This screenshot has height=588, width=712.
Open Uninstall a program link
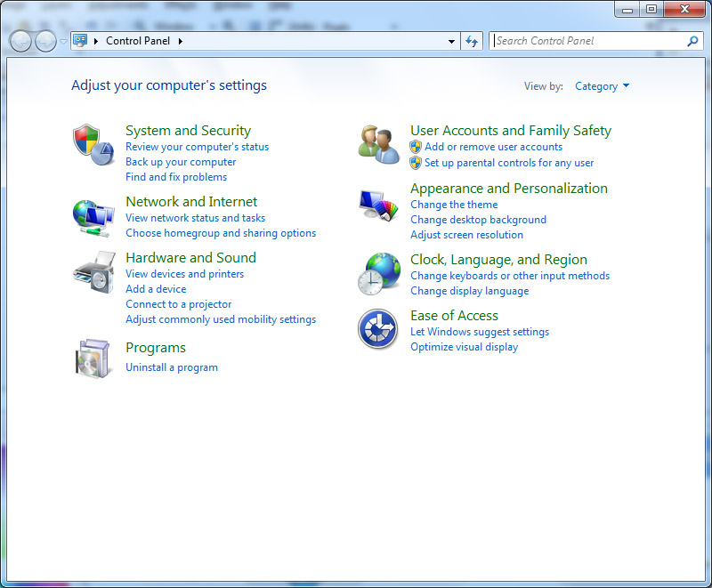pos(172,367)
